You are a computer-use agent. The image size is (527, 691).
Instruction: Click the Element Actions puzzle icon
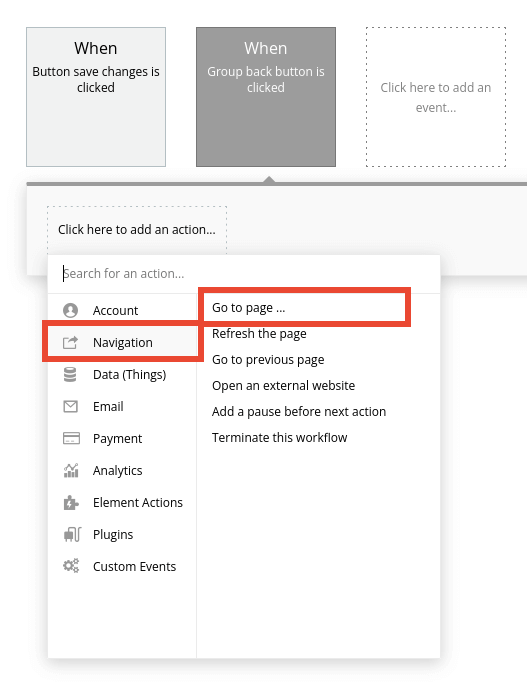pyautogui.click(x=71, y=502)
